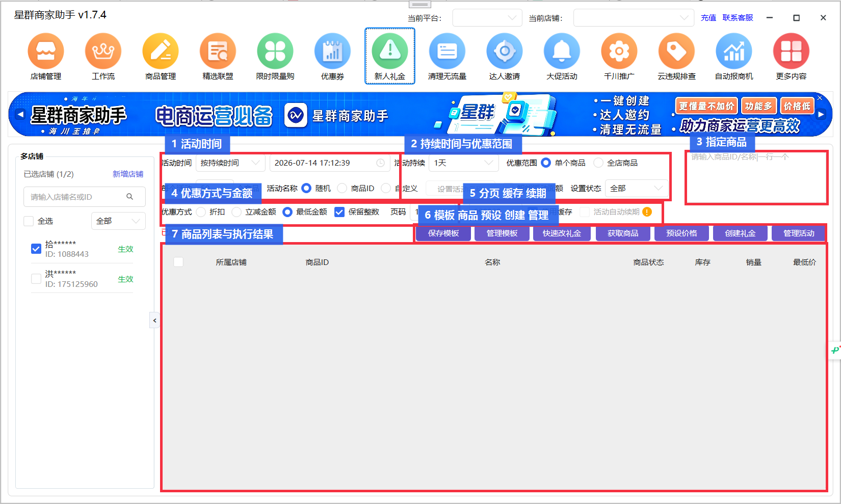Screen dimensions: 841x504
Task: Click the 保存模板 save template button
Action: tap(443, 233)
